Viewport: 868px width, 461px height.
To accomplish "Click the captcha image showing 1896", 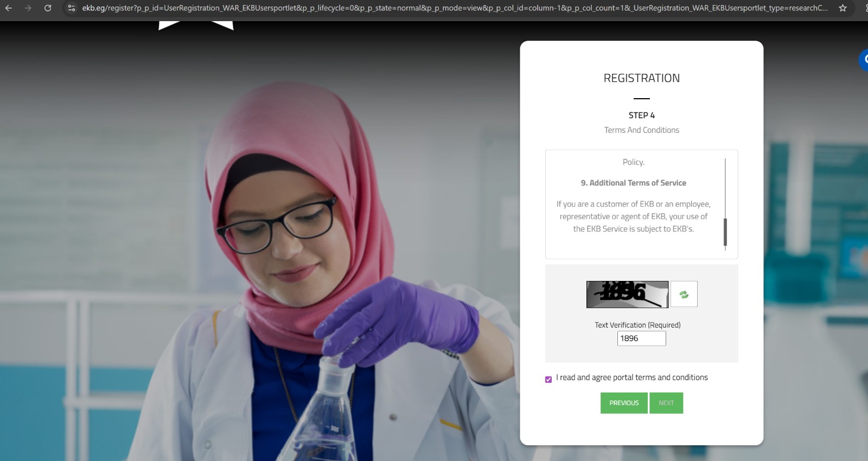I will click(627, 294).
